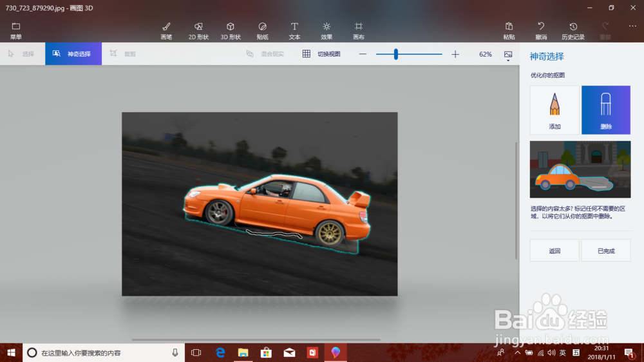Open the Mail app from the taskbar
The height and width of the screenshot is (362, 644).
coord(290,352)
